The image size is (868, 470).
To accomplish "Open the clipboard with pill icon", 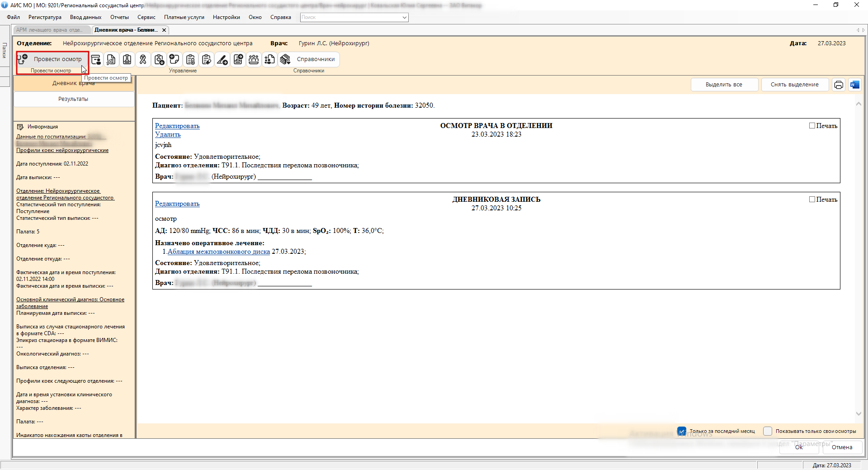I will tap(206, 59).
